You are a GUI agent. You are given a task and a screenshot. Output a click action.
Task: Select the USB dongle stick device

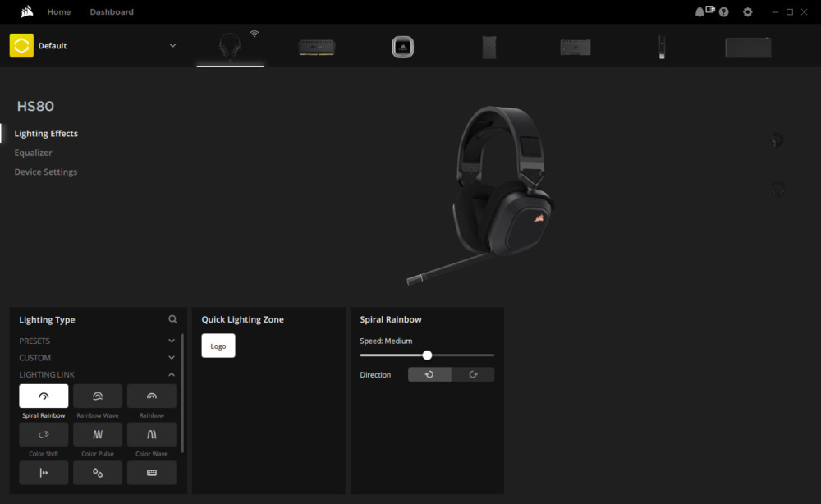point(662,47)
